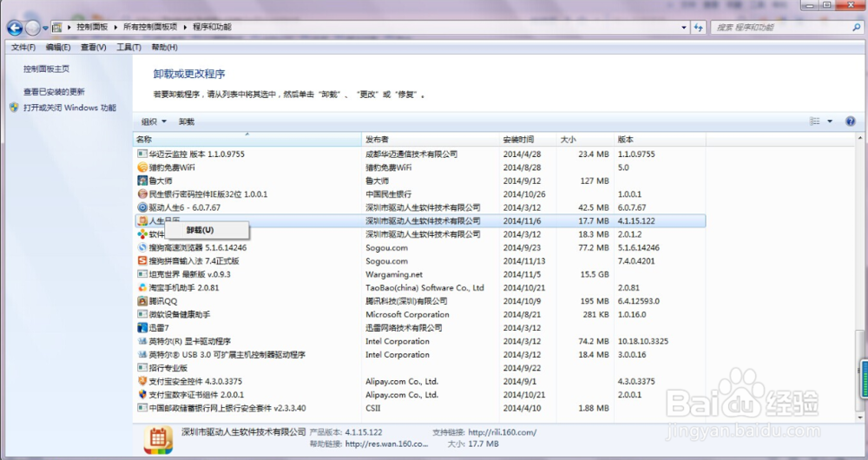
Task: Select the 英特尔(R) 显卡驱动程序 icon
Action: tap(142, 341)
